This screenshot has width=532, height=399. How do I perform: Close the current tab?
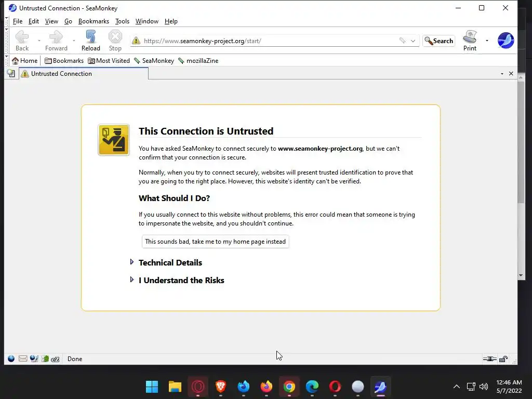[511, 74]
